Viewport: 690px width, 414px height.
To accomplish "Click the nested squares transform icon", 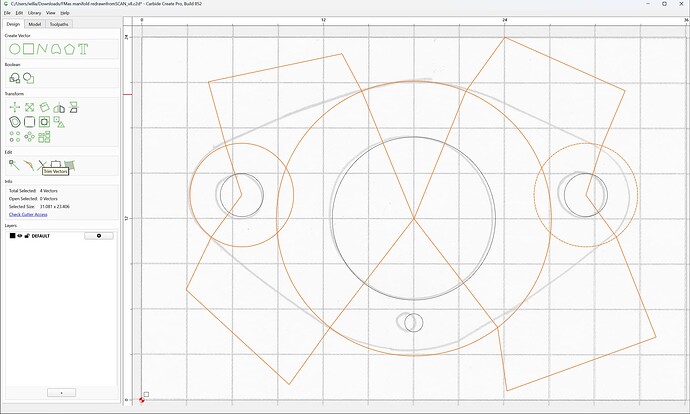I will pos(44,122).
